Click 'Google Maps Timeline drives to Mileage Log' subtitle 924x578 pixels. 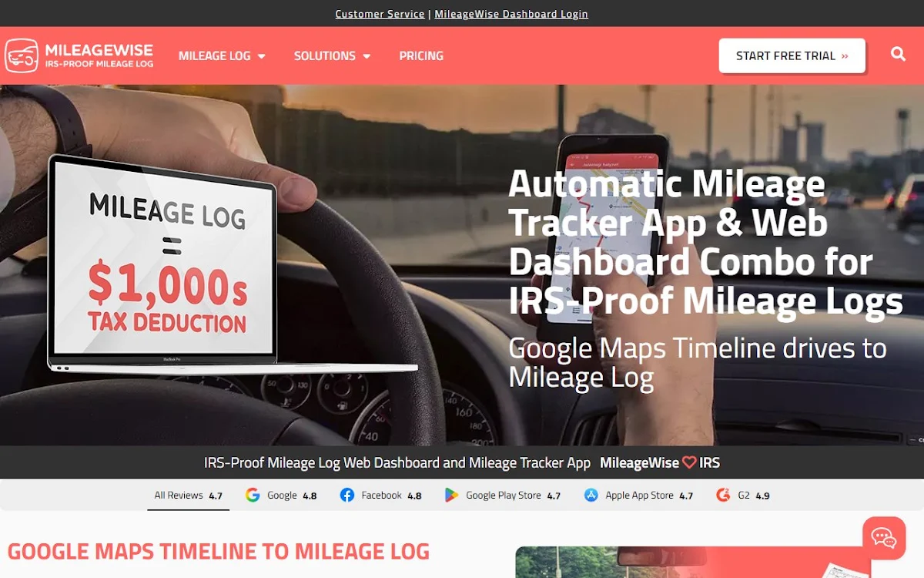(x=698, y=363)
